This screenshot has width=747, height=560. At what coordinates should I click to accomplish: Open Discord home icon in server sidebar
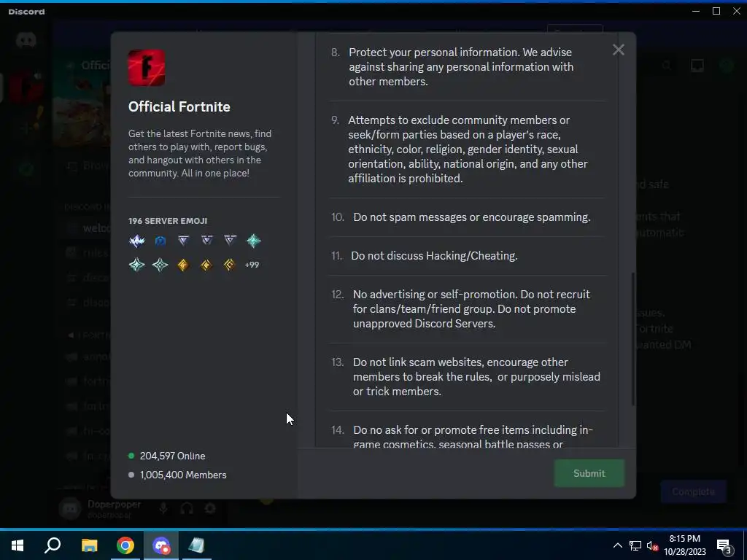pyautogui.click(x=26, y=40)
